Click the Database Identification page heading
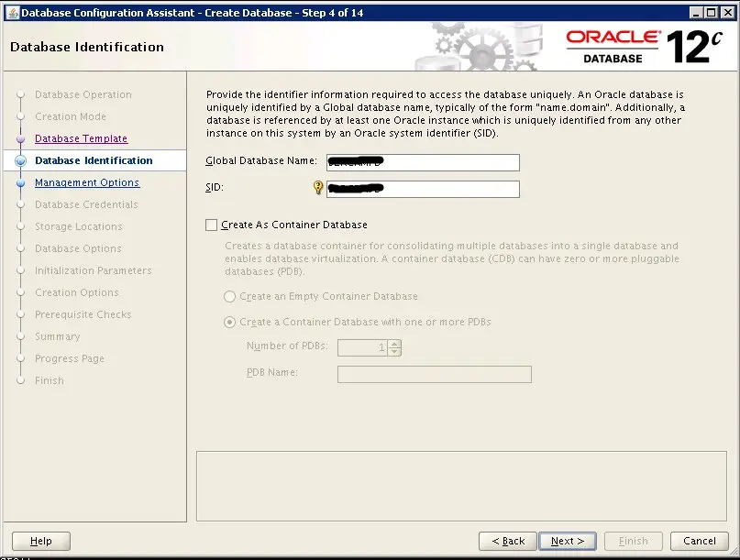Image resolution: width=740 pixels, height=560 pixels. click(87, 47)
